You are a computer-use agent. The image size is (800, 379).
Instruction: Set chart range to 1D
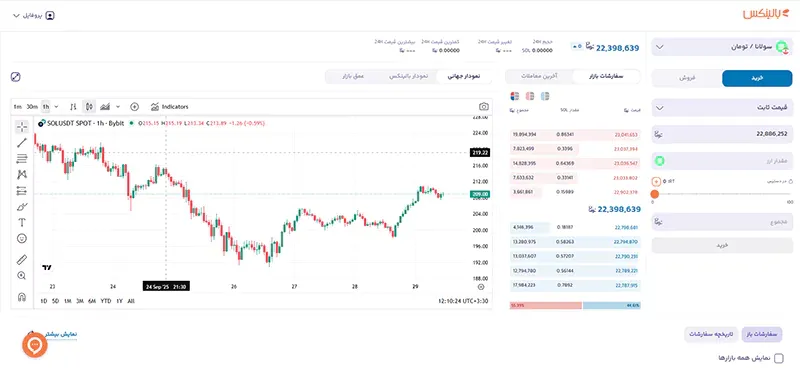(x=44, y=301)
